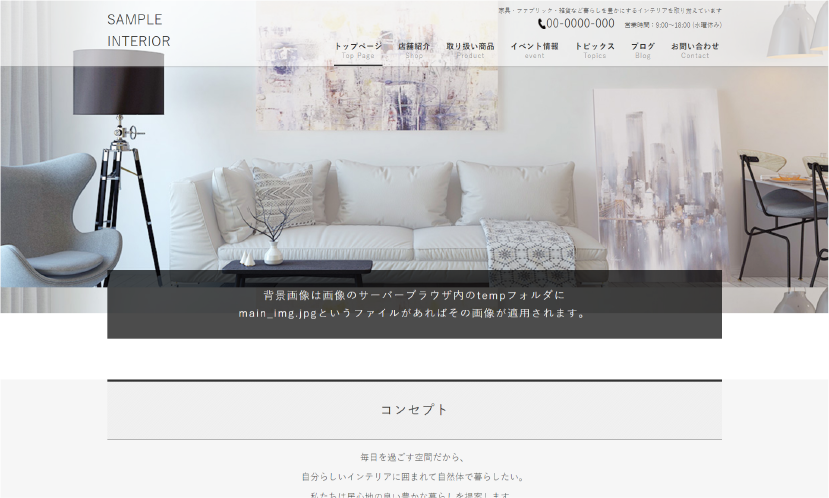Click the phone icon beside the number

[x=542, y=24]
